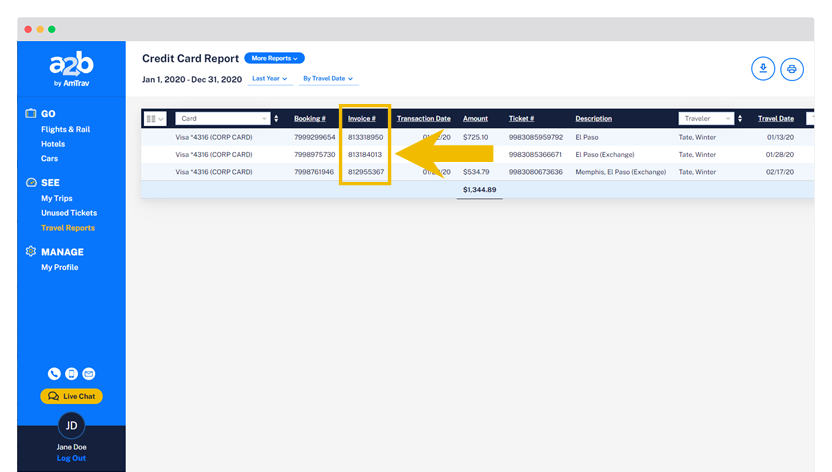
Task: Download the credit card report
Action: point(763,69)
